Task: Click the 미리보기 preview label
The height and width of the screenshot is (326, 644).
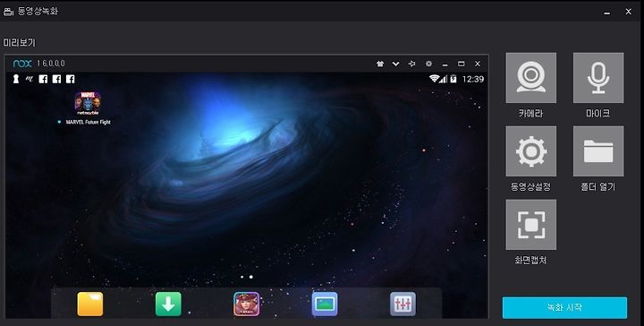Action: (x=20, y=42)
